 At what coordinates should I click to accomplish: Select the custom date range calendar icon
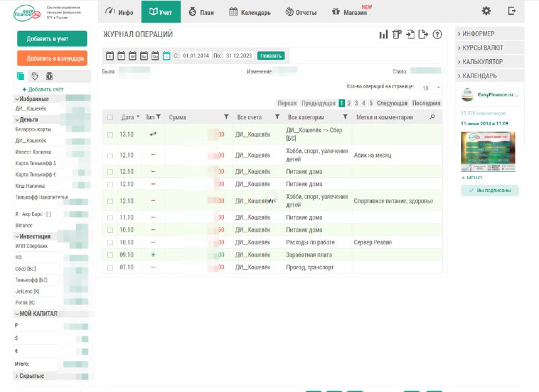coord(166,56)
